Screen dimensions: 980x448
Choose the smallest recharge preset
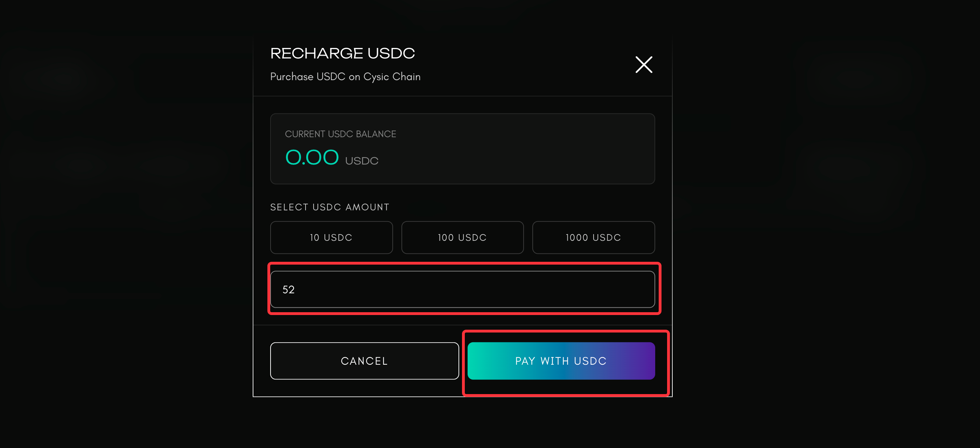pos(331,237)
